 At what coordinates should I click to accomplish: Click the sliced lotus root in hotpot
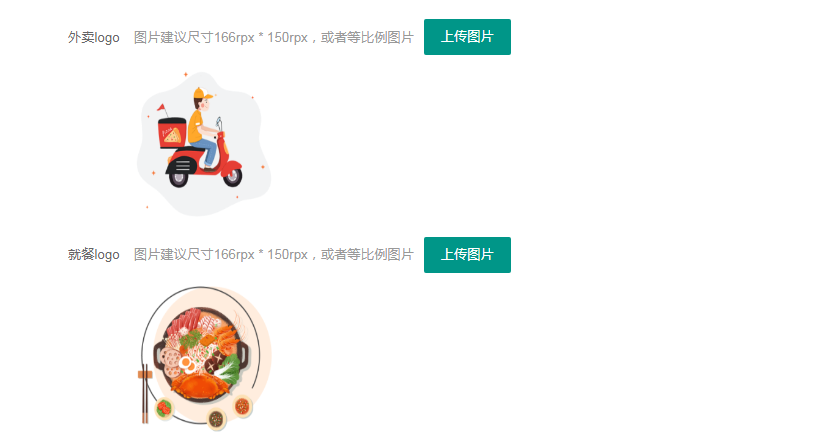(170, 362)
